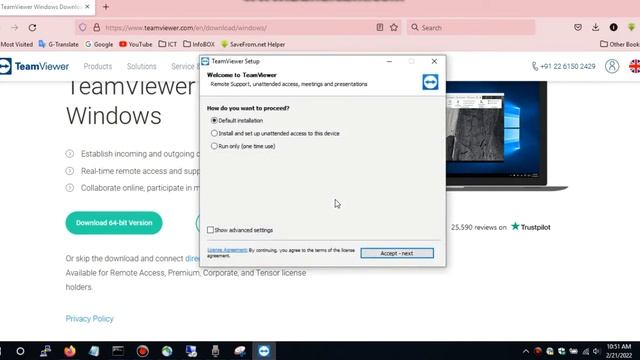The image size is (640, 360).
Task: Open the red record app on taskbar
Action: (142, 351)
